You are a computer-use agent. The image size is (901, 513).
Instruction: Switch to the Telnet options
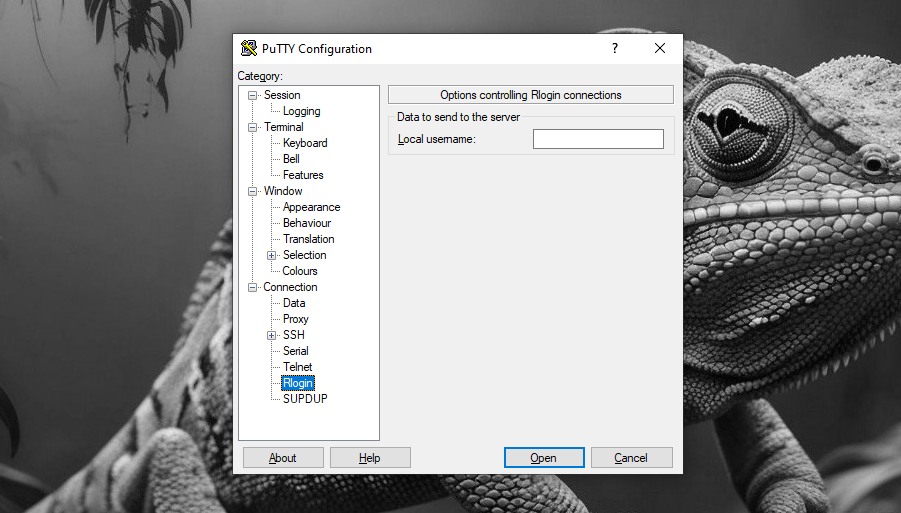tap(297, 367)
